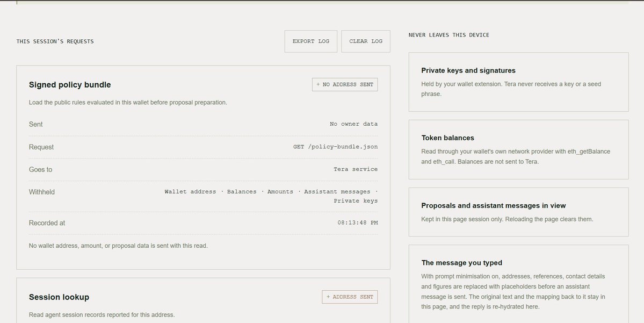Image resolution: width=644 pixels, height=323 pixels.
Task: Click the recorded time 08:13:48 PM
Action: tap(358, 222)
